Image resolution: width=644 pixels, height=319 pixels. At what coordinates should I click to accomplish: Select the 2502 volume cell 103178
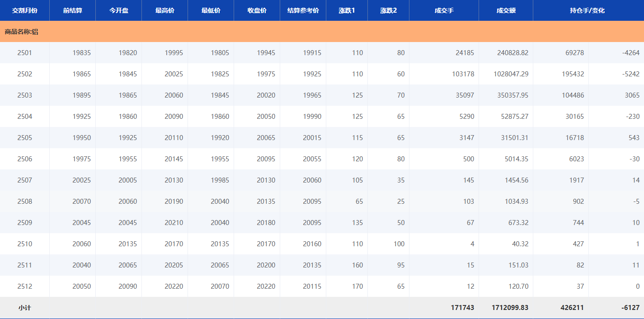pyautogui.click(x=463, y=74)
